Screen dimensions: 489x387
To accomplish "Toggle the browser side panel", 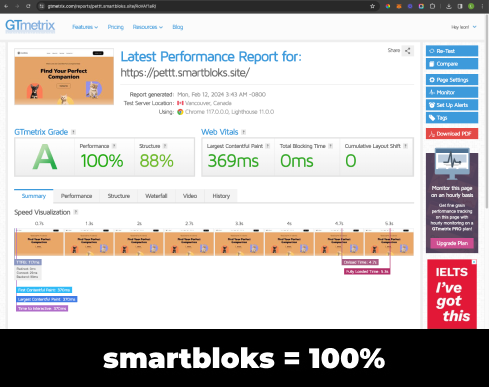I will [x=460, y=6].
